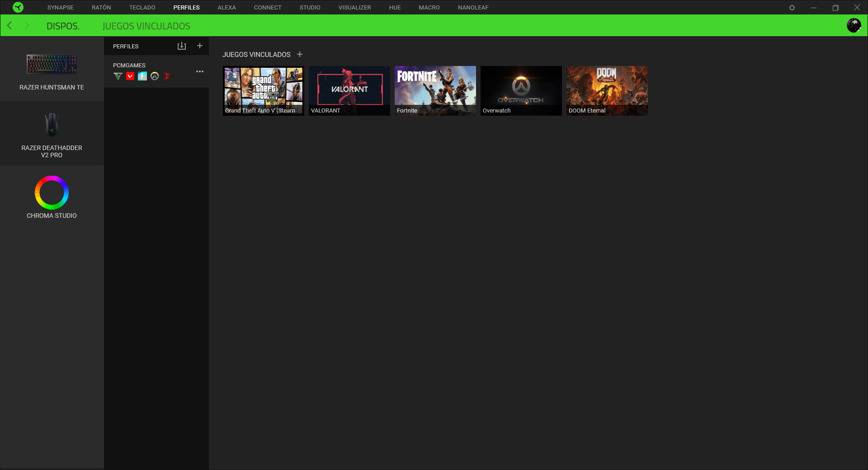Viewport: 868px width, 470px height.
Task: Select the PERFILES tab
Action: 186,8
